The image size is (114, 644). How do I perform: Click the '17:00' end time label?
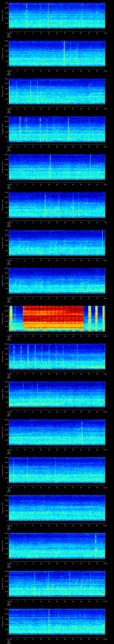coord(105,601)
